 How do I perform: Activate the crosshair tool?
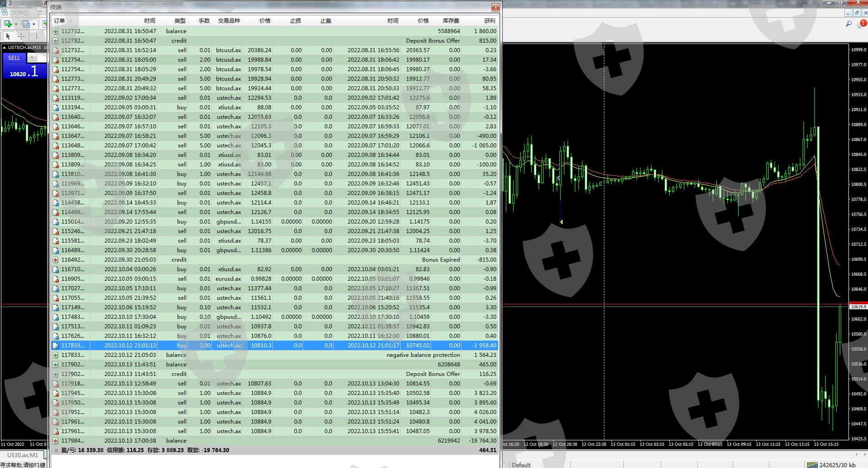pos(21,36)
